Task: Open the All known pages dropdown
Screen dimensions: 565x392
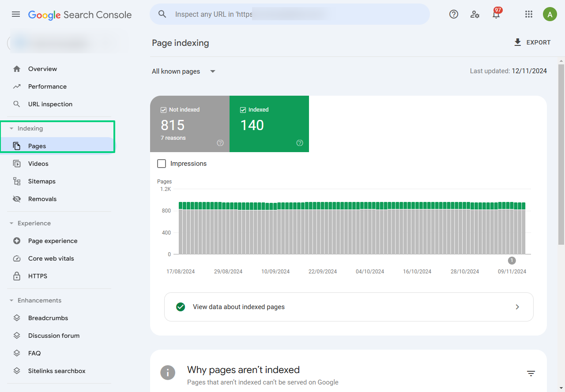Action: 184,71
